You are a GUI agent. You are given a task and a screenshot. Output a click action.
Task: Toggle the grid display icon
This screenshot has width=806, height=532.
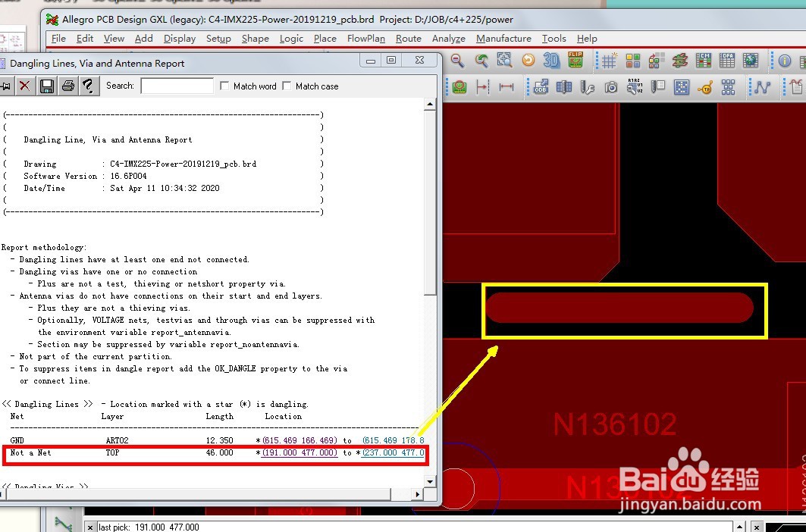click(x=609, y=61)
